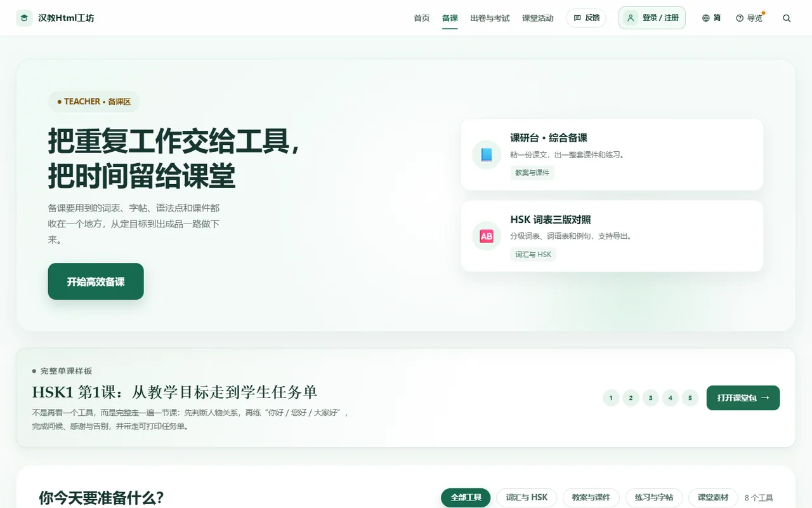Jump to lesson step 4
Viewport: 812px width, 508px height.
click(671, 398)
